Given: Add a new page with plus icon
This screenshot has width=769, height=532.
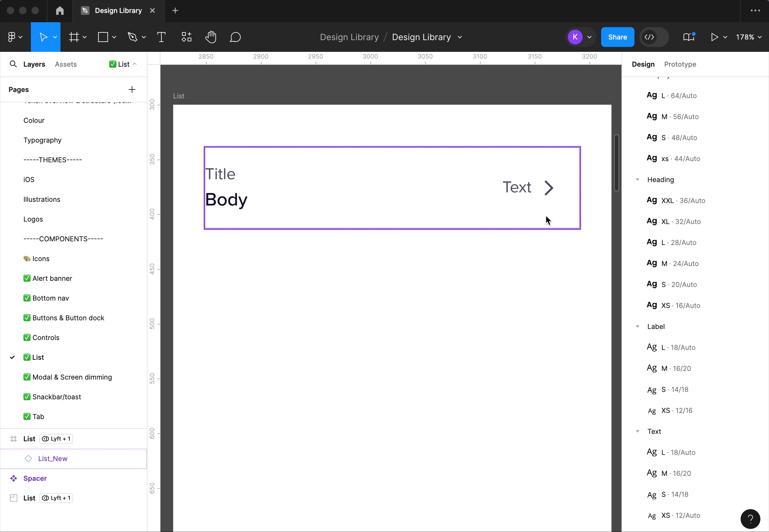Looking at the screenshot, I should point(132,89).
